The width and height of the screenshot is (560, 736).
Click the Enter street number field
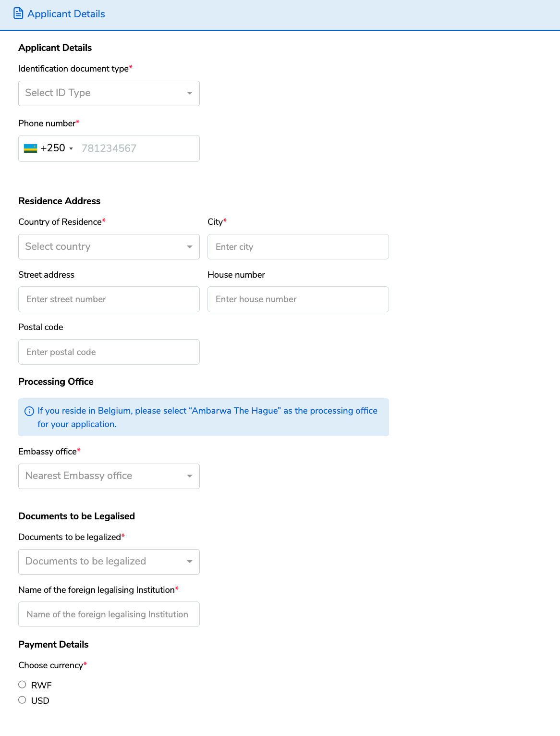(109, 299)
